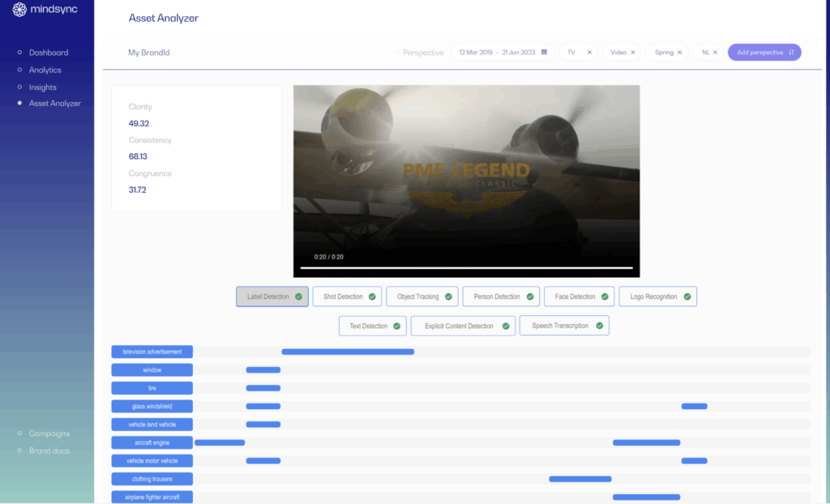This screenshot has width=830, height=504.
Task: Expand the Perspective selector
Action: pos(423,53)
